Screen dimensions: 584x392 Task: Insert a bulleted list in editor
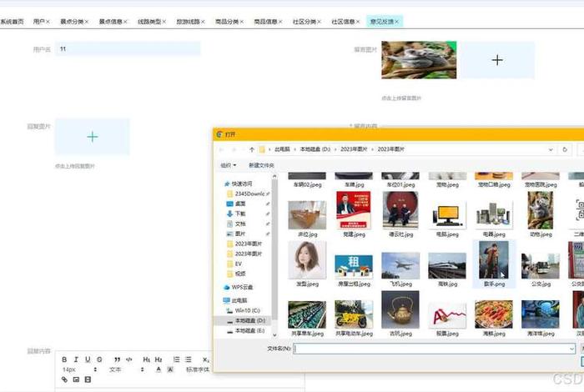tap(188, 359)
